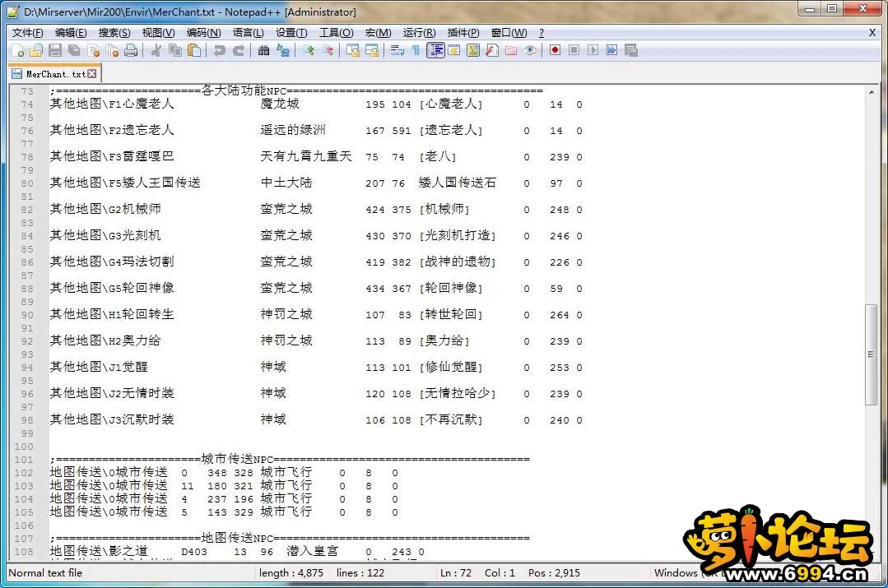Select the MerChant.txt tab
This screenshot has height=588, width=888.
pyautogui.click(x=54, y=73)
